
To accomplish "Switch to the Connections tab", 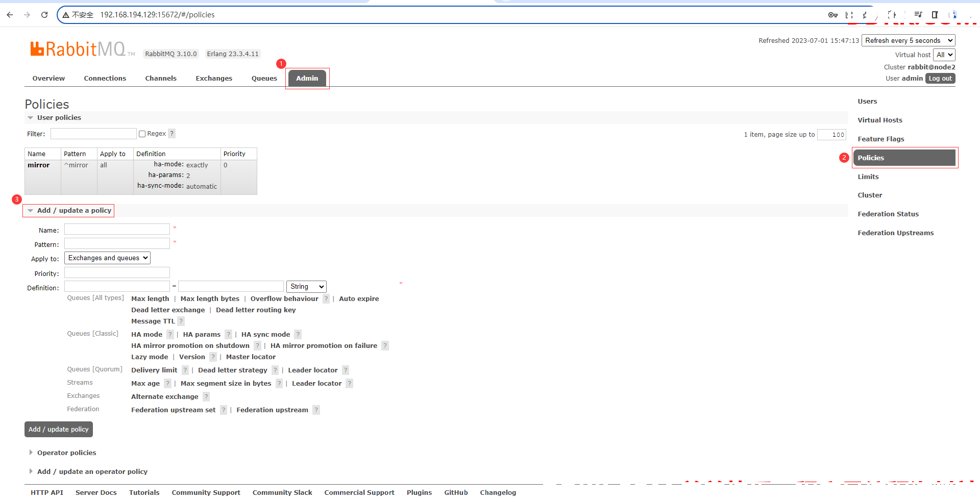I will 105,79.
